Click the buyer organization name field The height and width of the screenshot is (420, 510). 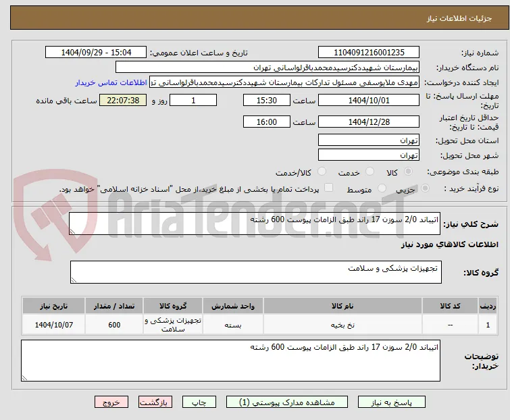tap(267, 68)
